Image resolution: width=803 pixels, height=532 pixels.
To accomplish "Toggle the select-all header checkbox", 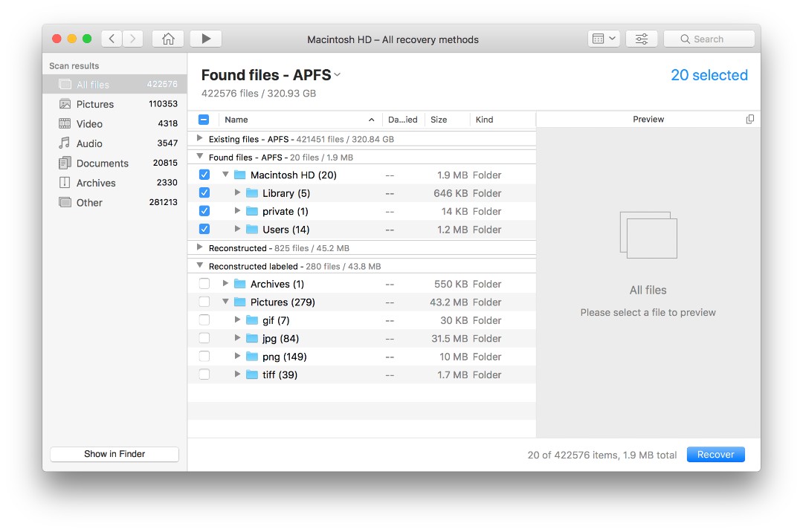I will [x=204, y=119].
